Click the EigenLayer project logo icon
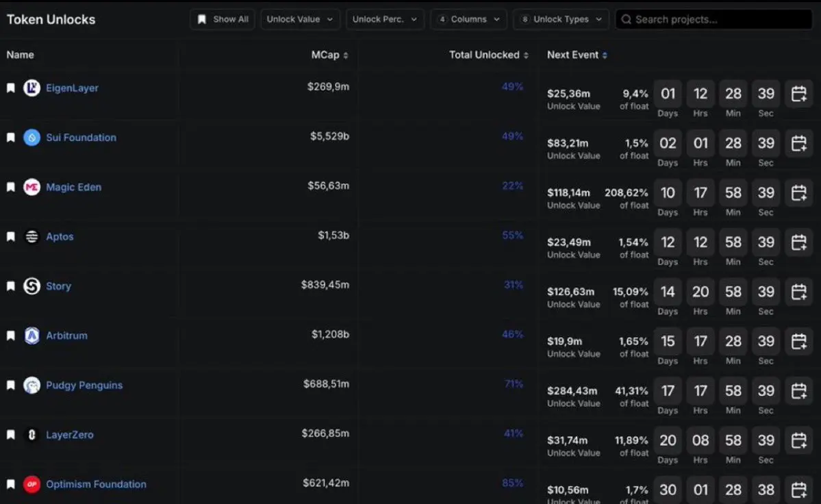 click(32, 88)
